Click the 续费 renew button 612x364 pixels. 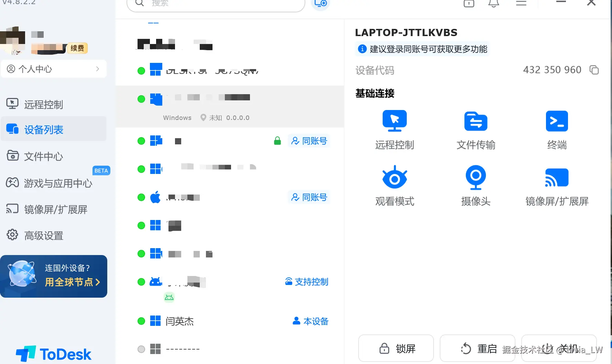tap(77, 48)
